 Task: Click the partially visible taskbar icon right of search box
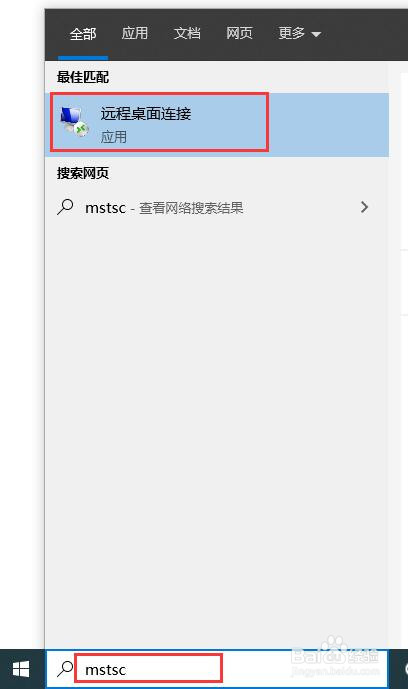point(405,669)
